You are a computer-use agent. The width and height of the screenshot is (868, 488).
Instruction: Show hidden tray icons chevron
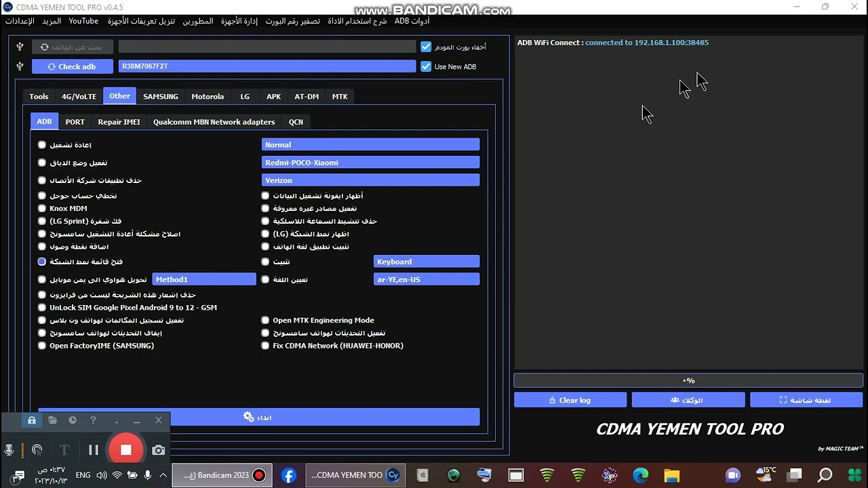[x=163, y=476]
